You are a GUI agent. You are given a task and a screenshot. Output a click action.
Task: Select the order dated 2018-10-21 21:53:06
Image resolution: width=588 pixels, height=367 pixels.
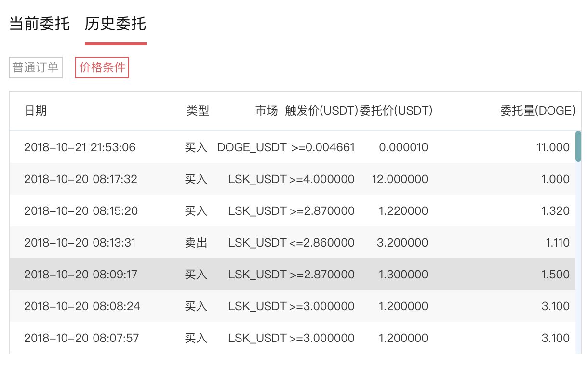(x=80, y=147)
